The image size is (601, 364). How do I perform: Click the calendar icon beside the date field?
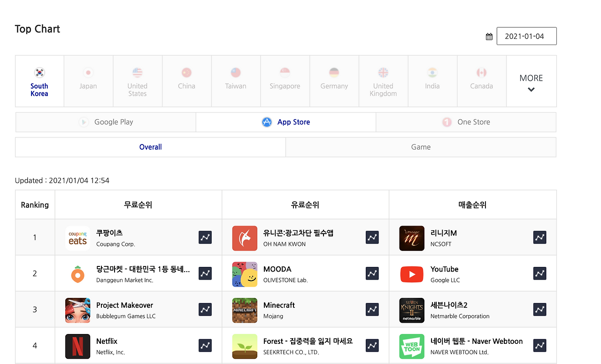pyautogui.click(x=489, y=36)
